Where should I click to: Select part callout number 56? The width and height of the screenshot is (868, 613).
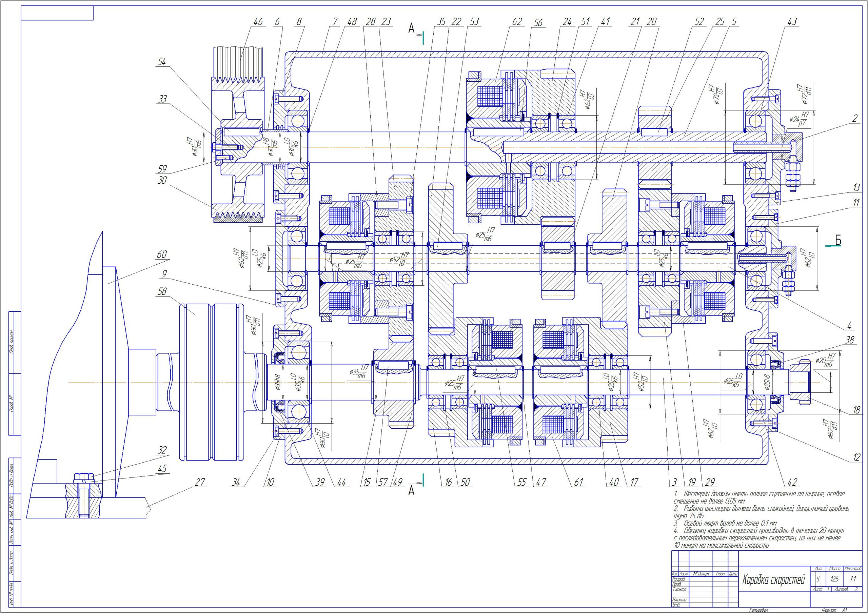pos(538,23)
